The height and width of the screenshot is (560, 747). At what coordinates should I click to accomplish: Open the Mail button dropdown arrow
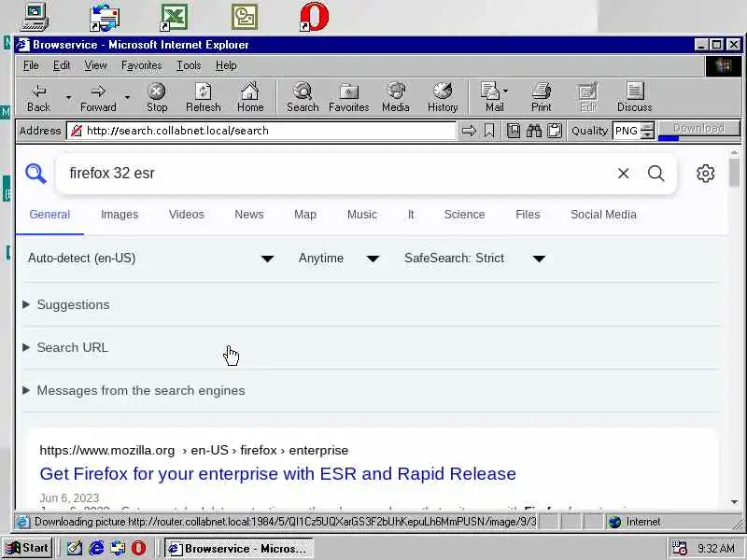506,91
